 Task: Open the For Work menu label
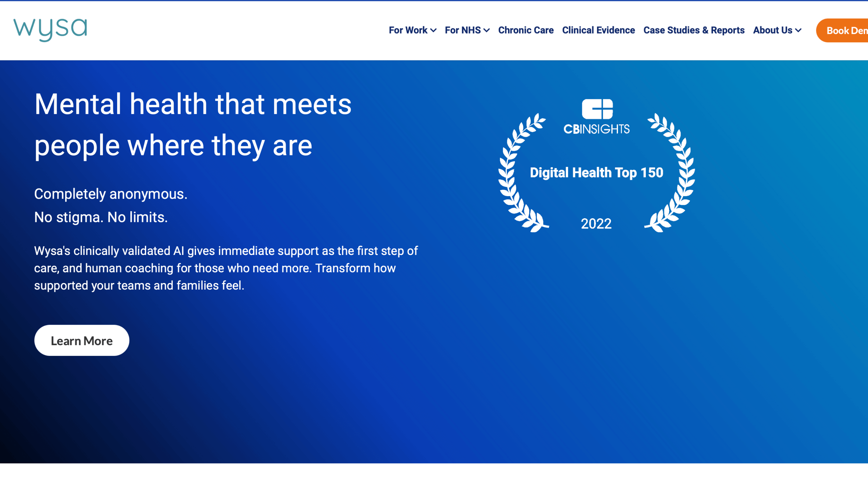point(408,30)
